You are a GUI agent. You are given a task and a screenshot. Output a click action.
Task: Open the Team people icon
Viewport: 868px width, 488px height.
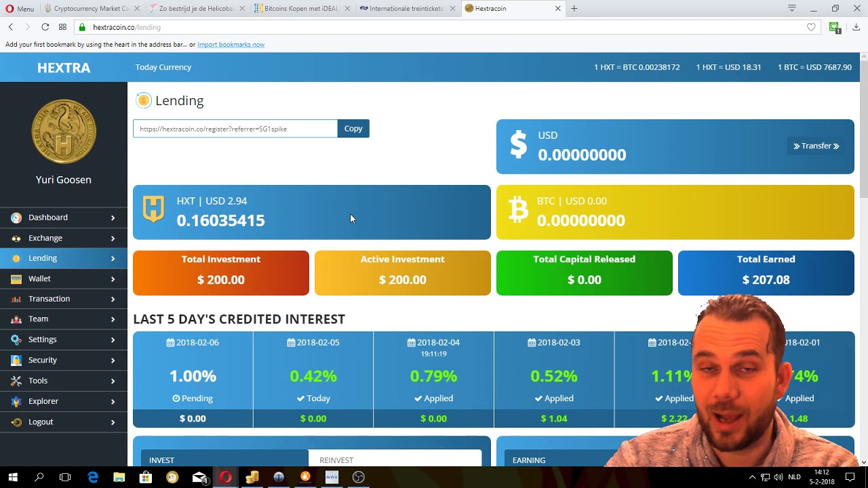(16, 319)
